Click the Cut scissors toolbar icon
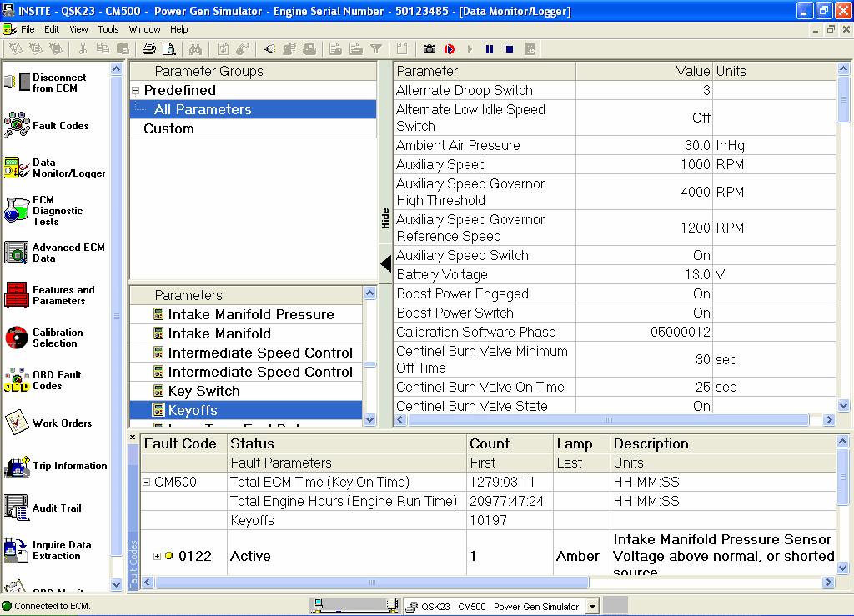The height and width of the screenshot is (616, 854). point(83,49)
